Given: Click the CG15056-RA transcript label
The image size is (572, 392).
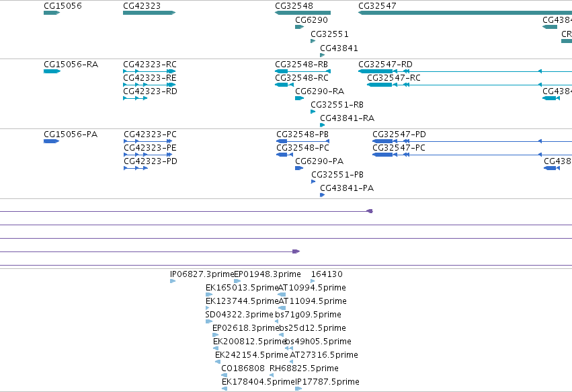Looking at the screenshot, I should 71,65.
